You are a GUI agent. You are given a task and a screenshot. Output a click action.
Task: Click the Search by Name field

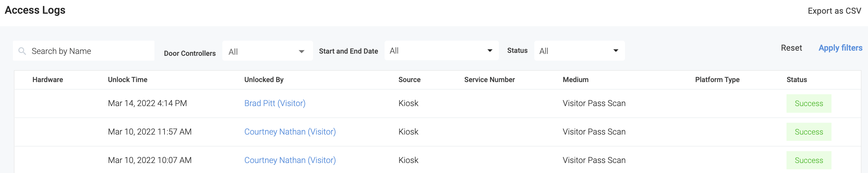(88, 51)
